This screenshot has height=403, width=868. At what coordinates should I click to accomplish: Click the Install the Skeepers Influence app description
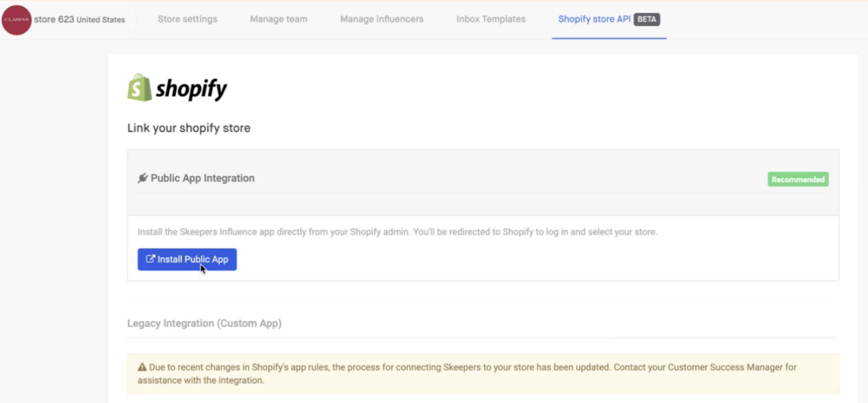click(x=397, y=232)
